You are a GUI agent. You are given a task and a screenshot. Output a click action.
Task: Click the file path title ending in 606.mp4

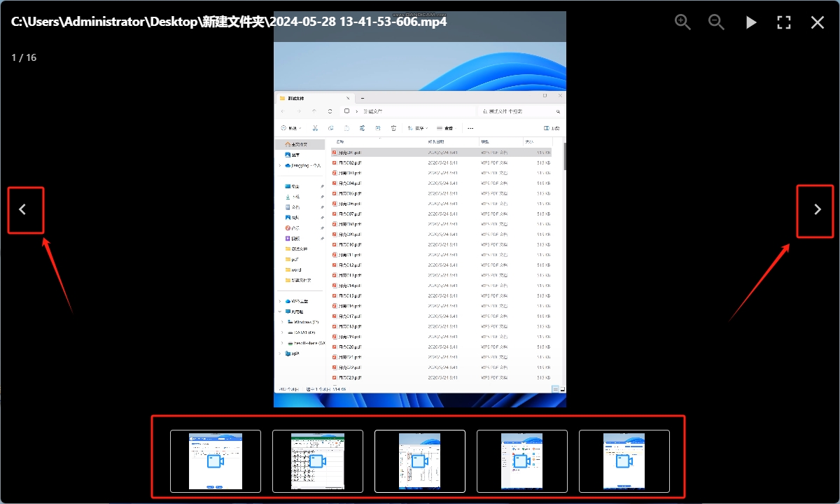click(x=229, y=22)
